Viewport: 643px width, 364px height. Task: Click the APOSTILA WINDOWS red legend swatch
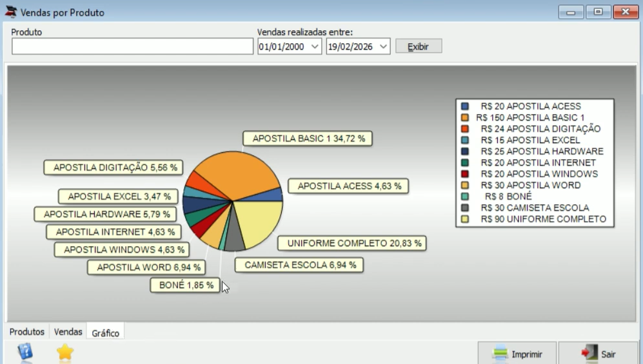point(464,174)
